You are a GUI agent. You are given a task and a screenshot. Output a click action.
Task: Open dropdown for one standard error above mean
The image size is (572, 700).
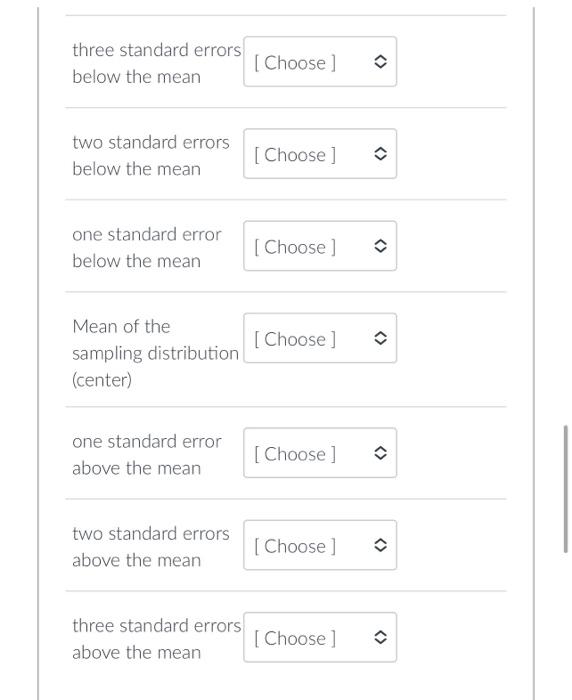(x=320, y=453)
